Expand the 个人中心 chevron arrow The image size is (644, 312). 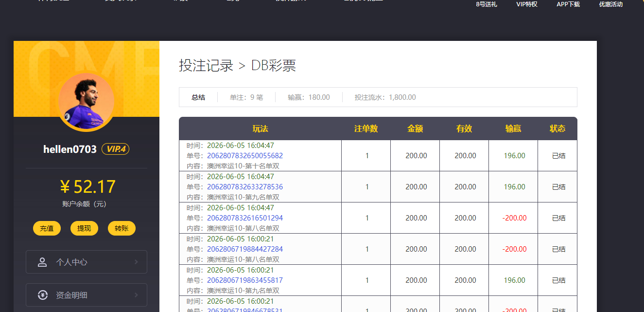[136, 262]
